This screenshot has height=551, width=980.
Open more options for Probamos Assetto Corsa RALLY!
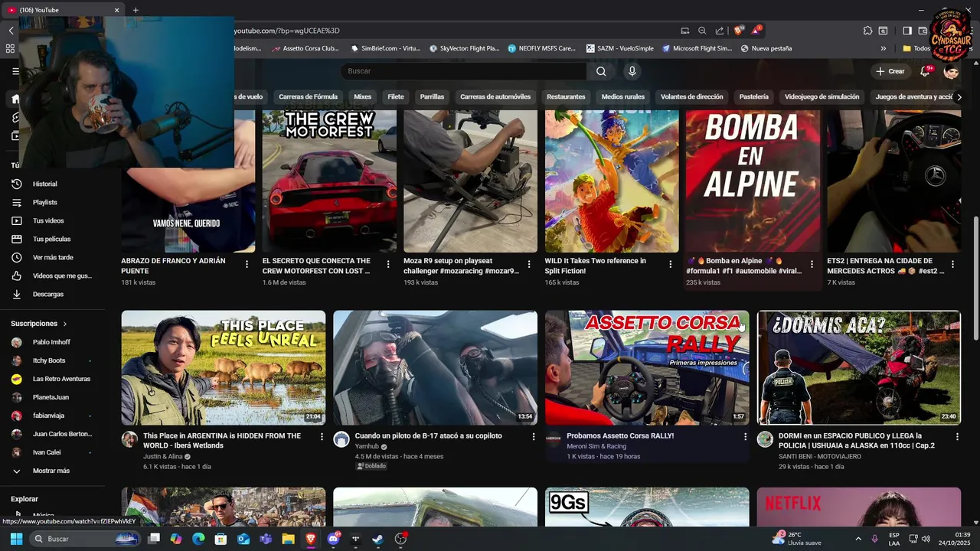tap(745, 436)
